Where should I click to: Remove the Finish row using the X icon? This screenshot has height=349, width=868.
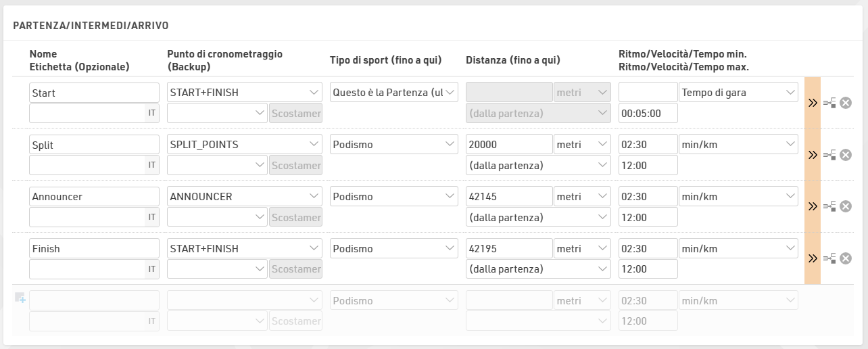click(x=845, y=258)
